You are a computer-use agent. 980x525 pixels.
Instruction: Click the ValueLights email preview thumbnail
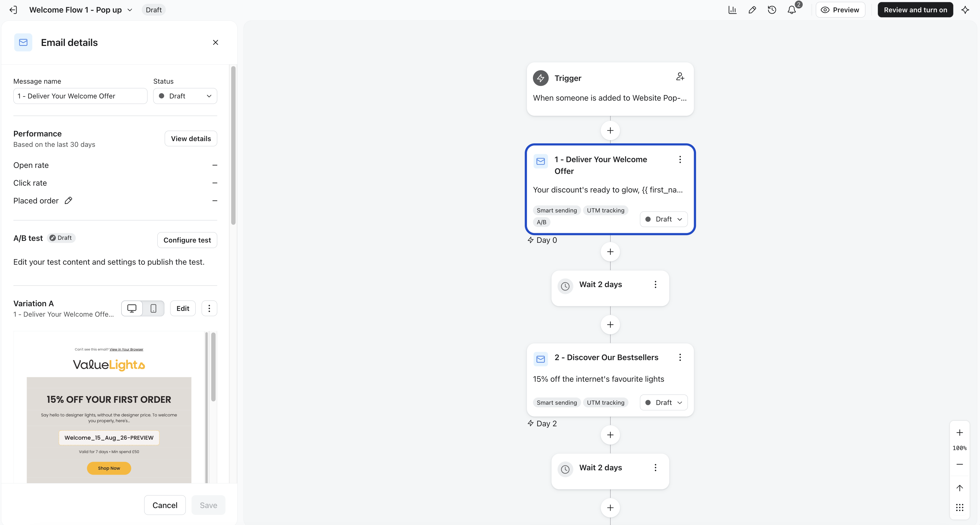click(109, 407)
